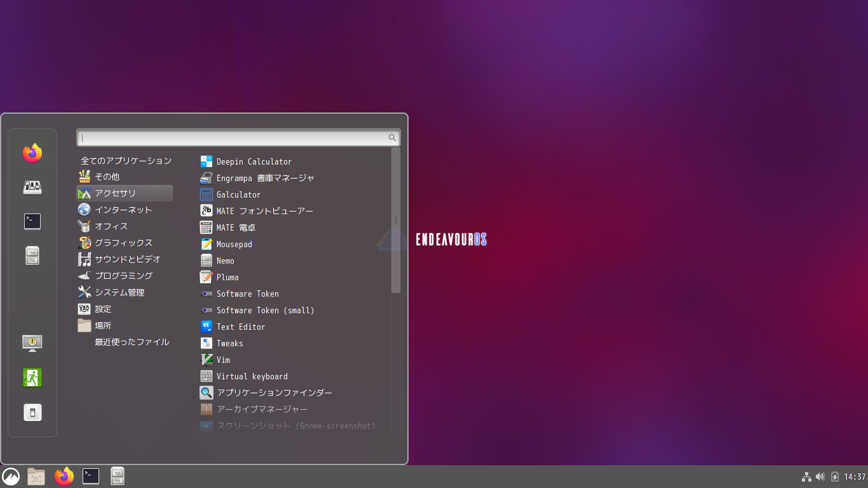Select 全てのアプリケーション category
The image size is (868, 488).
pos(125,161)
